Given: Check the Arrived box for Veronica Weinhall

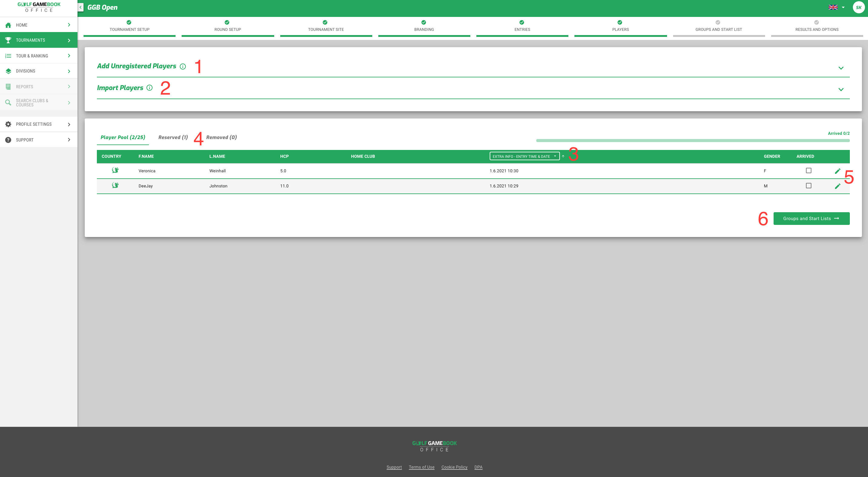Looking at the screenshot, I should pyautogui.click(x=808, y=171).
